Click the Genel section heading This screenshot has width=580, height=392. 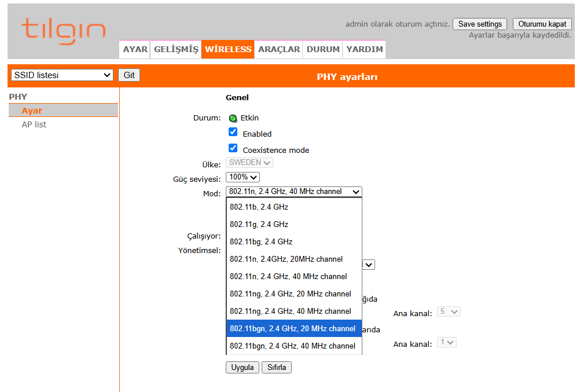pos(237,98)
